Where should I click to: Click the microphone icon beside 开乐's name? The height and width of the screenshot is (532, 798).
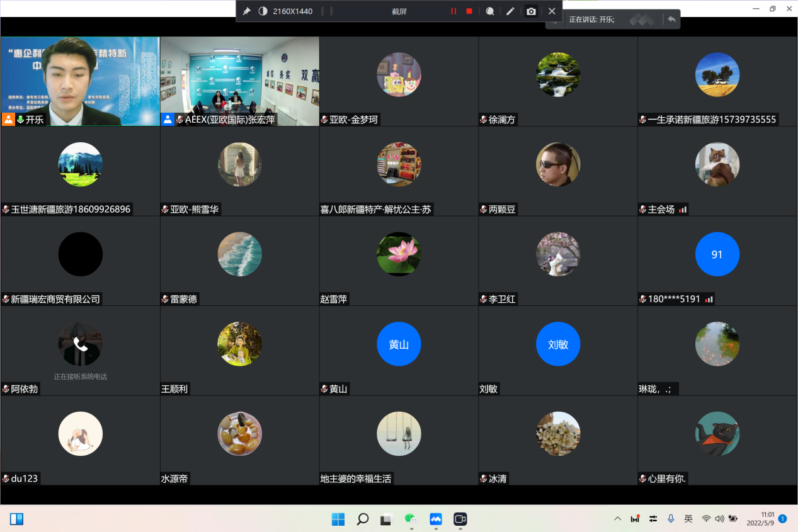coord(20,120)
